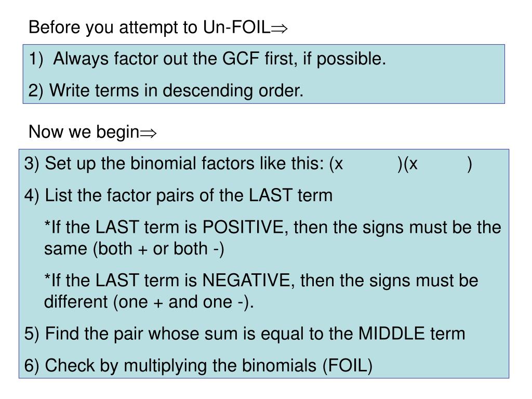Screen dimensions: 532x399
Task: Click the word 'MIDDLE' in step 5
Action: coord(392,334)
